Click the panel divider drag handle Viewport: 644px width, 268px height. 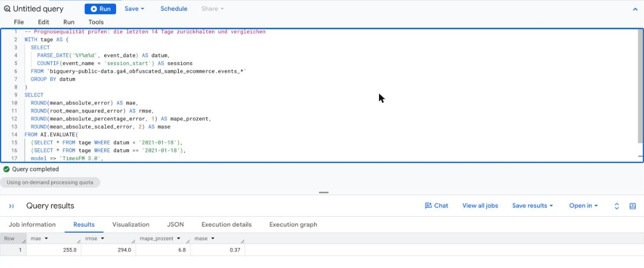click(x=324, y=193)
